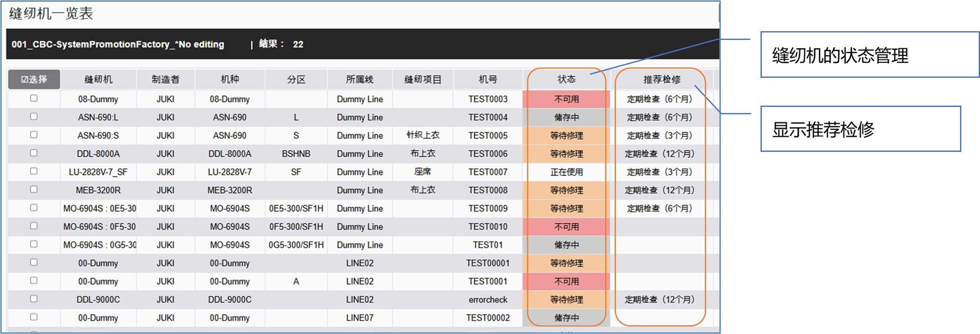980x334 pixels.
Task: Click the 选择 select-all header button
Action: tap(34, 79)
